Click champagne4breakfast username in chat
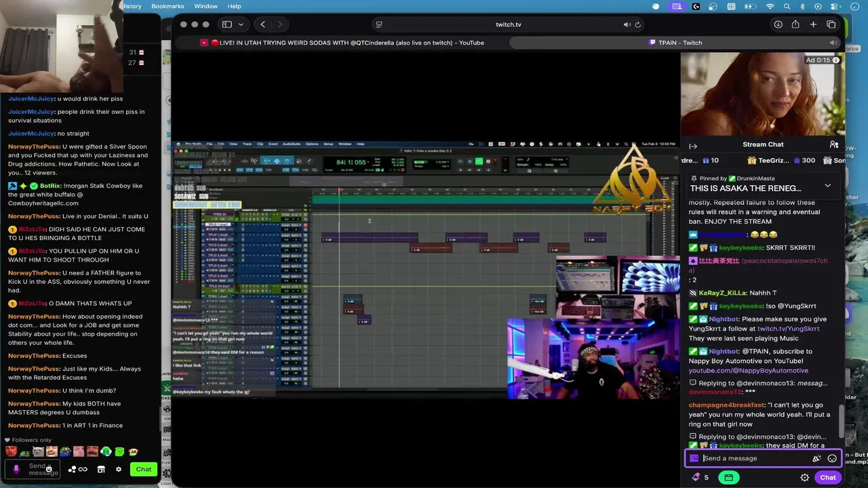This screenshot has width=868, height=488. [x=726, y=405]
